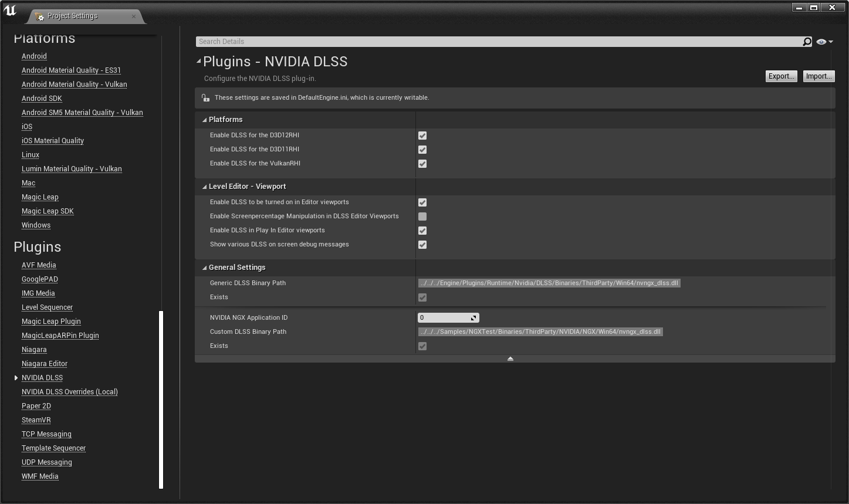Collapse the Plugins - NVIDIA DLSS header

198,61
